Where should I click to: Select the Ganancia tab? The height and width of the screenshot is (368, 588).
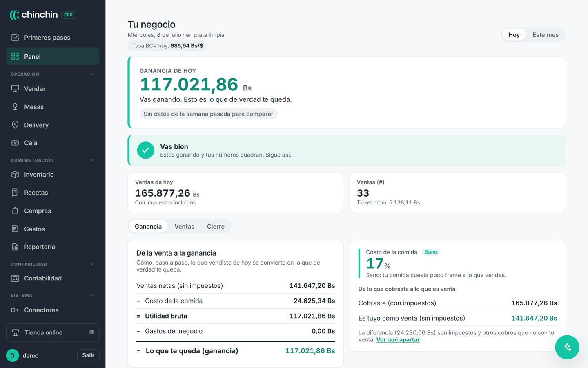(148, 227)
